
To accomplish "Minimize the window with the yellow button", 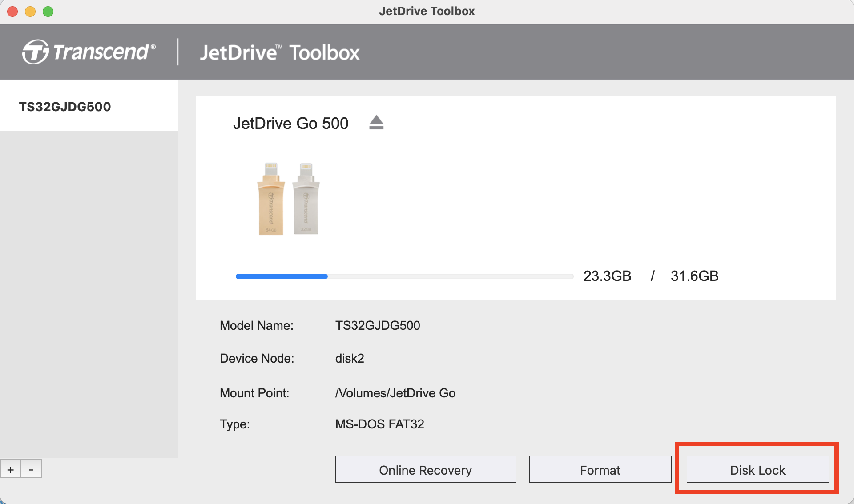I will coord(30,12).
